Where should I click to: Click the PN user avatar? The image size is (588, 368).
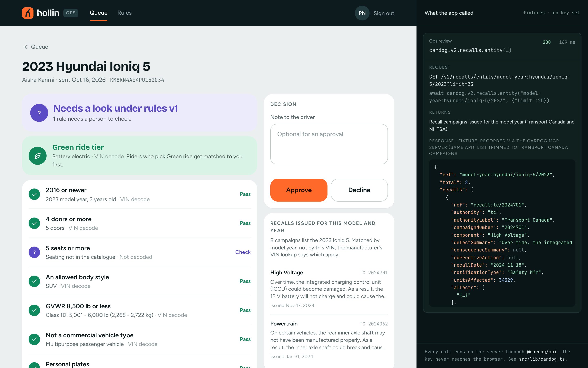tap(362, 13)
